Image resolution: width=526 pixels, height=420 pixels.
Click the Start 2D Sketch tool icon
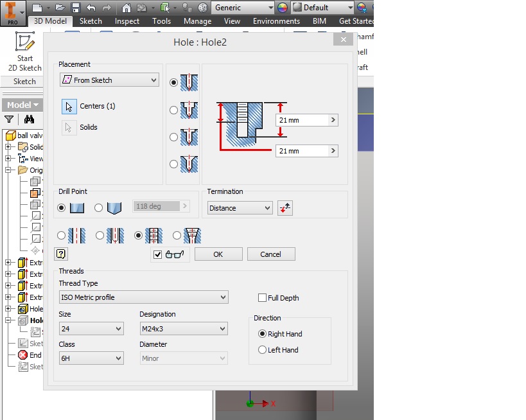point(25,41)
